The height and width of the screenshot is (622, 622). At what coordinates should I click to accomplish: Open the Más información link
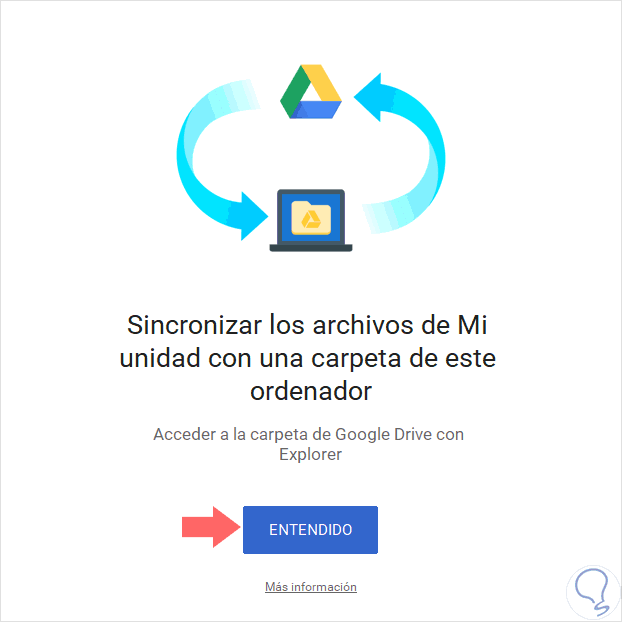(311, 587)
